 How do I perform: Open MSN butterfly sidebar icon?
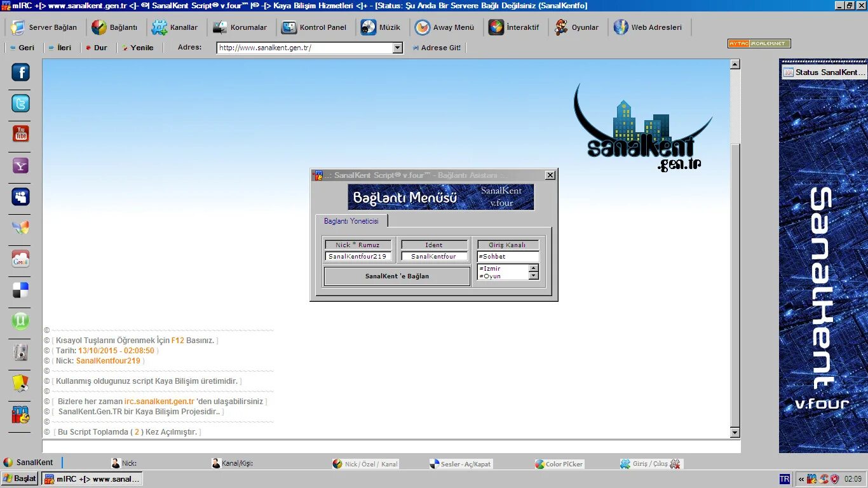21,227
